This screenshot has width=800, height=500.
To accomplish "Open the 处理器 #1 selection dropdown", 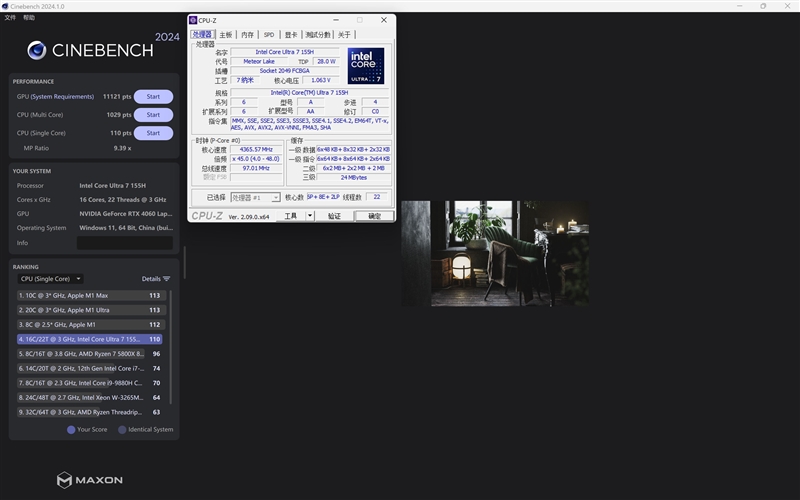I will (x=255, y=197).
